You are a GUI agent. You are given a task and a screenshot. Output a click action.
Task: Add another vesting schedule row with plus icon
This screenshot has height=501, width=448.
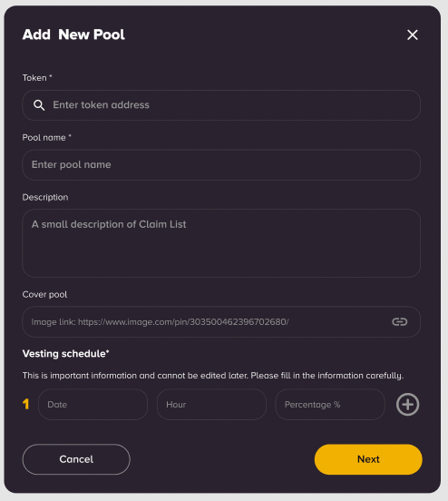click(407, 405)
